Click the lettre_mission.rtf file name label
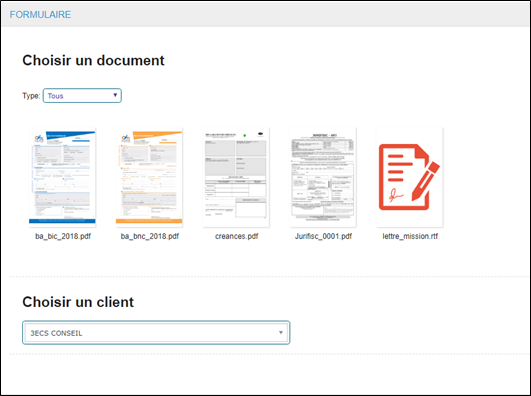This screenshot has width=531, height=396. (x=410, y=236)
